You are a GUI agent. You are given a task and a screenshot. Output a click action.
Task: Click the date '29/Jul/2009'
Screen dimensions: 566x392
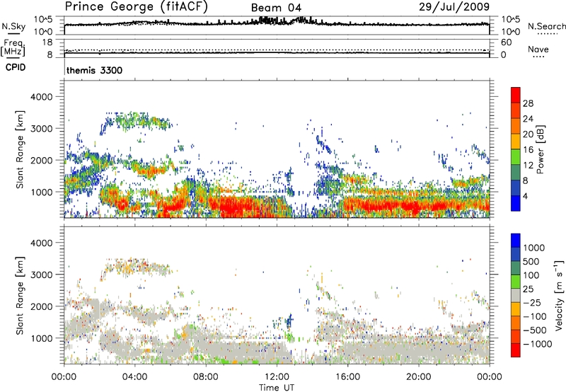(x=454, y=7)
